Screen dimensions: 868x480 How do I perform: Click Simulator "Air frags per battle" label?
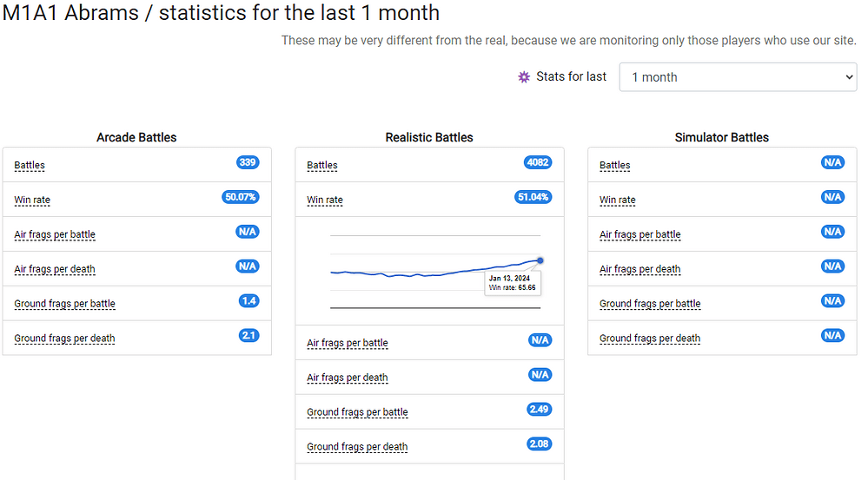pyautogui.click(x=640, y=234)
